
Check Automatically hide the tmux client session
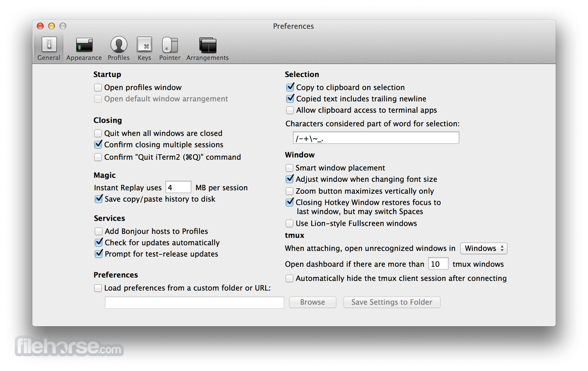tap(290, 278)
